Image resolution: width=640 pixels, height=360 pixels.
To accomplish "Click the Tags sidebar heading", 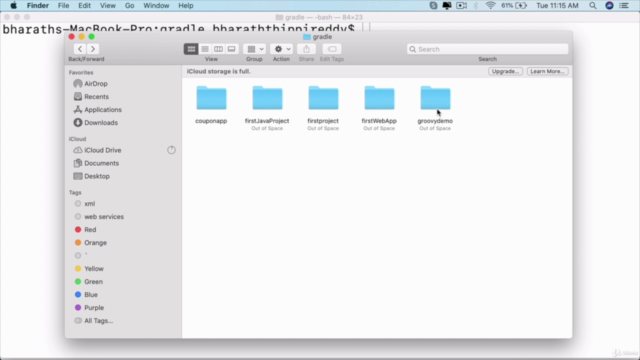I will [x=75, y=193].
